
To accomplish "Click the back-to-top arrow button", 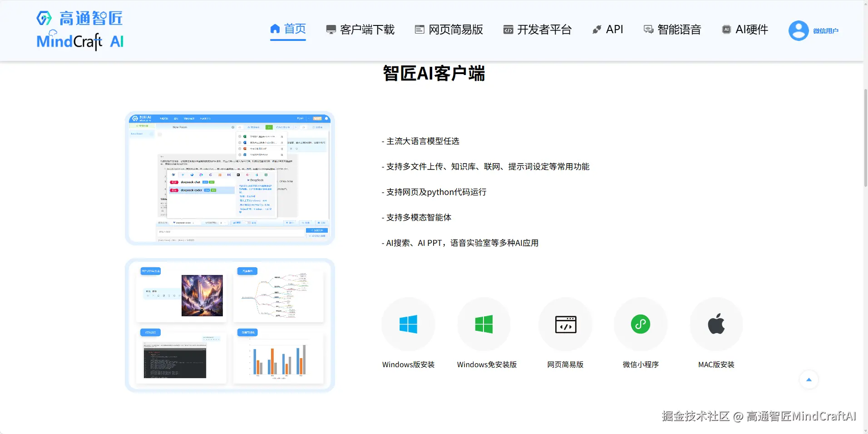I will (809, 379).
